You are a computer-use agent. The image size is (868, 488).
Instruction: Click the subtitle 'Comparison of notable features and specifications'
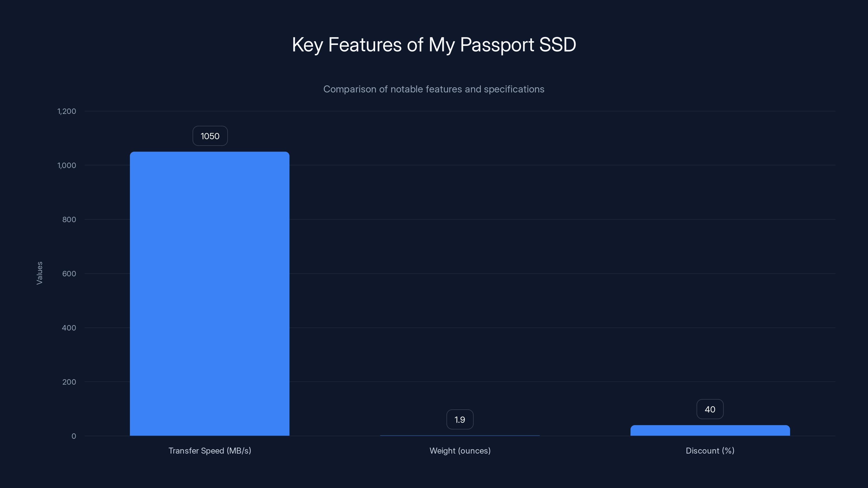point(434,89)
